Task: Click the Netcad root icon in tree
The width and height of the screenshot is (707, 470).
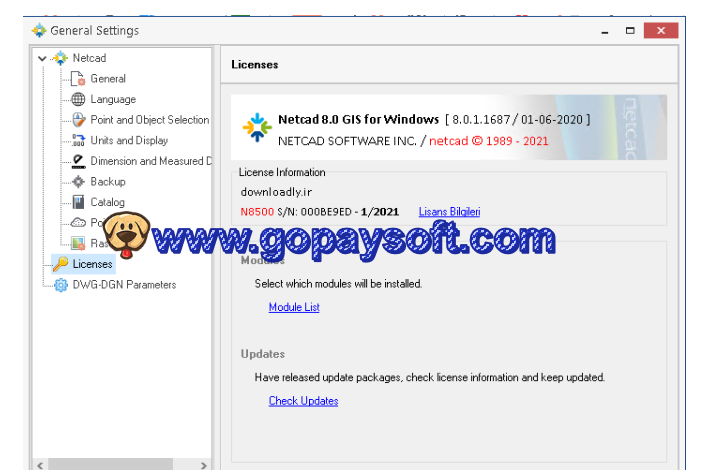Action: (x=60, y=58)
